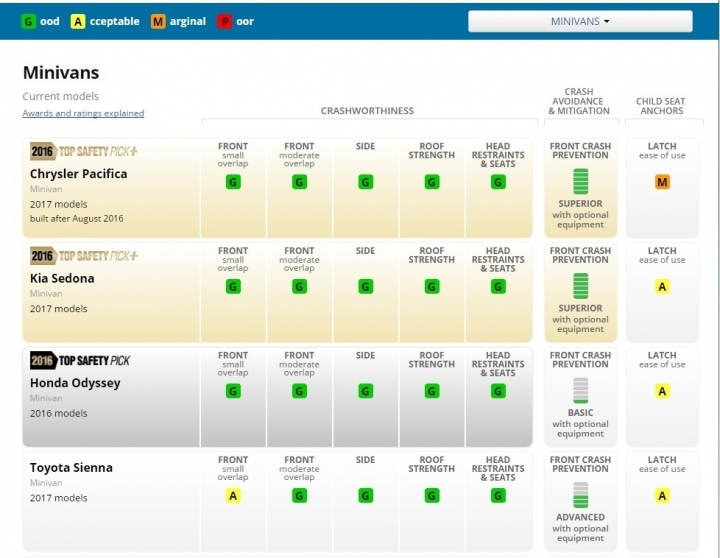This screenshot has width=720, height=558.
Task: Click Chrysler Pacifica SUPERIOR rating label
Action: coord(580,203)
